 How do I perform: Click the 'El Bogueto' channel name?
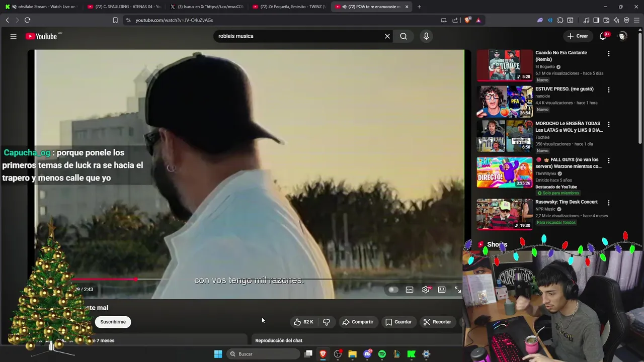[545, 67]
